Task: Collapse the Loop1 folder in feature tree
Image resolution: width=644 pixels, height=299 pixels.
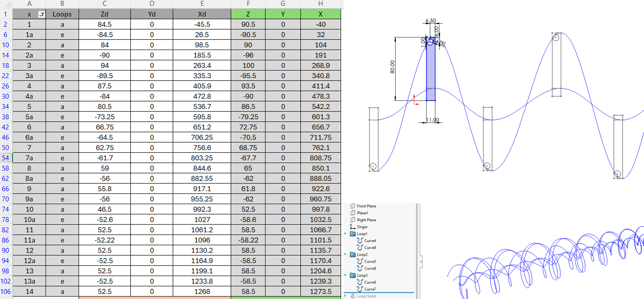Action: (x=345, y=234)
